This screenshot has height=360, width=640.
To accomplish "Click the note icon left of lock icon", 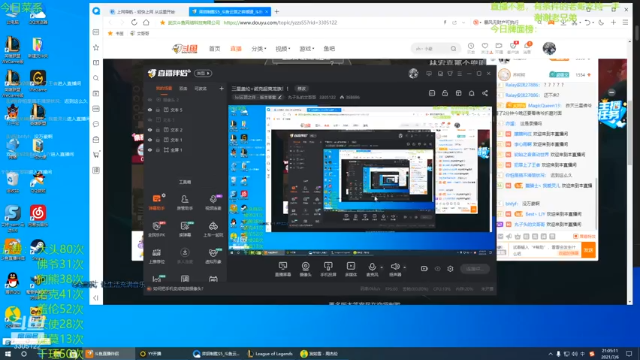I will pyautogui.click(x=432, y=93).
